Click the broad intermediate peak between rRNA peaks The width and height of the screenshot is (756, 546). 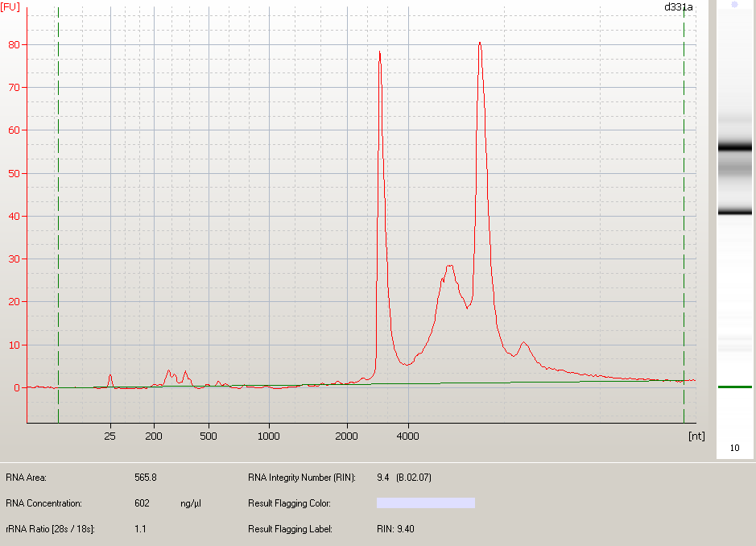(449, 266)
